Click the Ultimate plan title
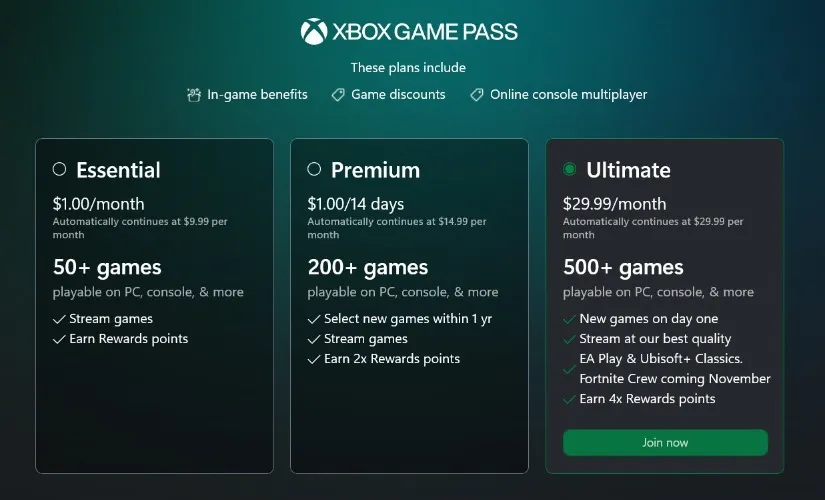 pos(628,170)
